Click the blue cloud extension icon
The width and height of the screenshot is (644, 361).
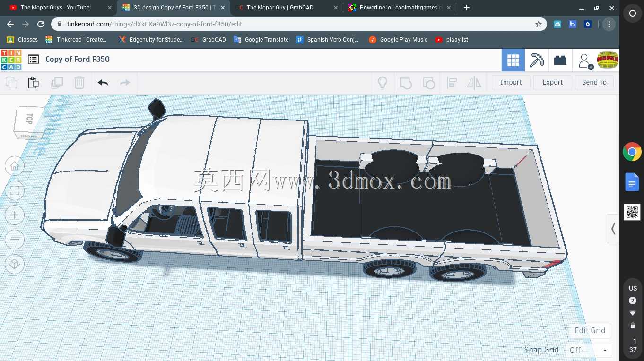point(557,24)
